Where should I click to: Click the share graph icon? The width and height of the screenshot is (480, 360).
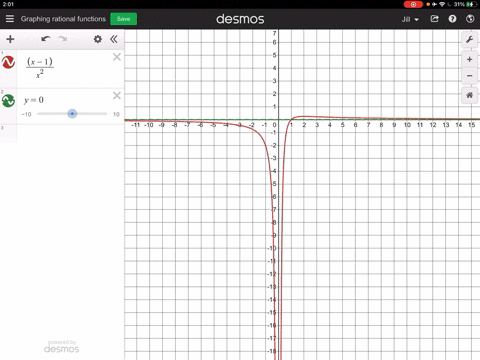[x=434, y=19]
